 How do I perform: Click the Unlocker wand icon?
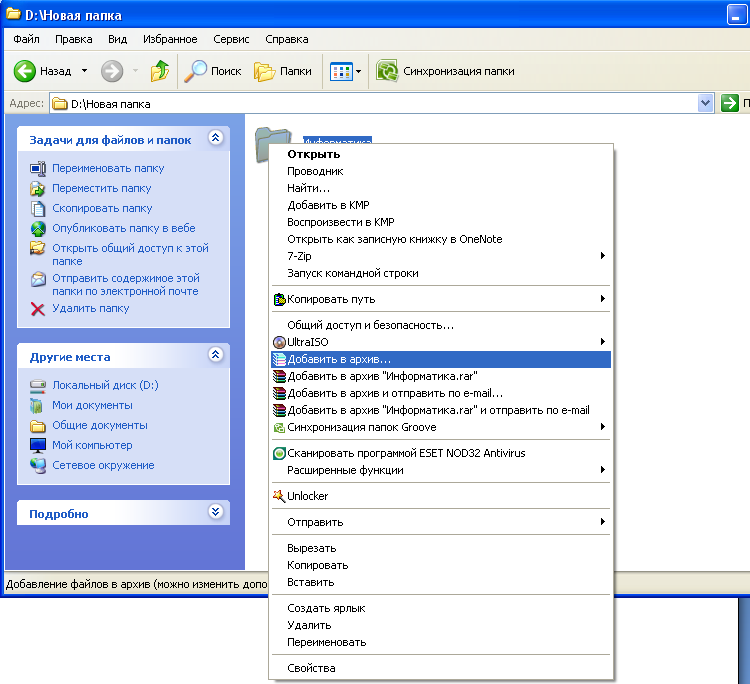279,496
